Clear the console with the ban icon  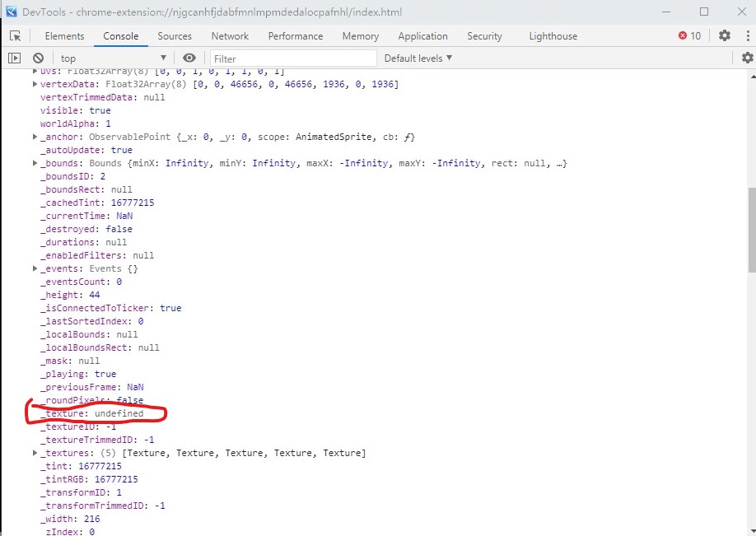[38, 58]
